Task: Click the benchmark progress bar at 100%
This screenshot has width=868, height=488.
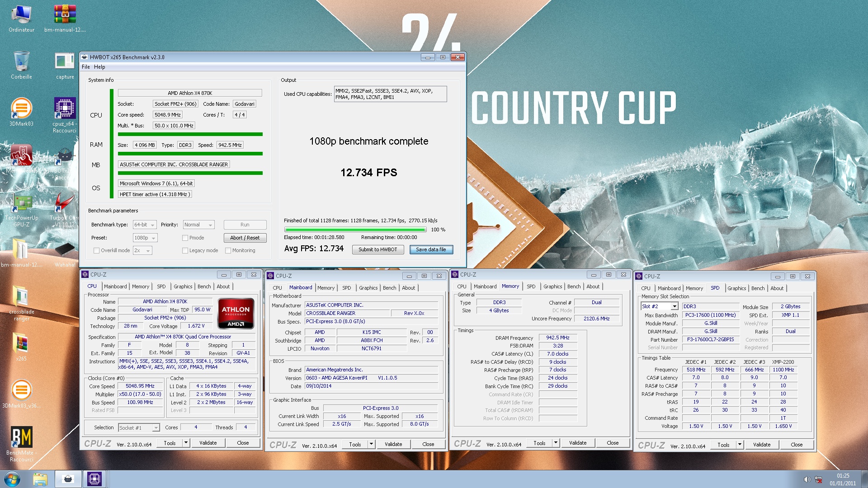Action: (355, 230)
